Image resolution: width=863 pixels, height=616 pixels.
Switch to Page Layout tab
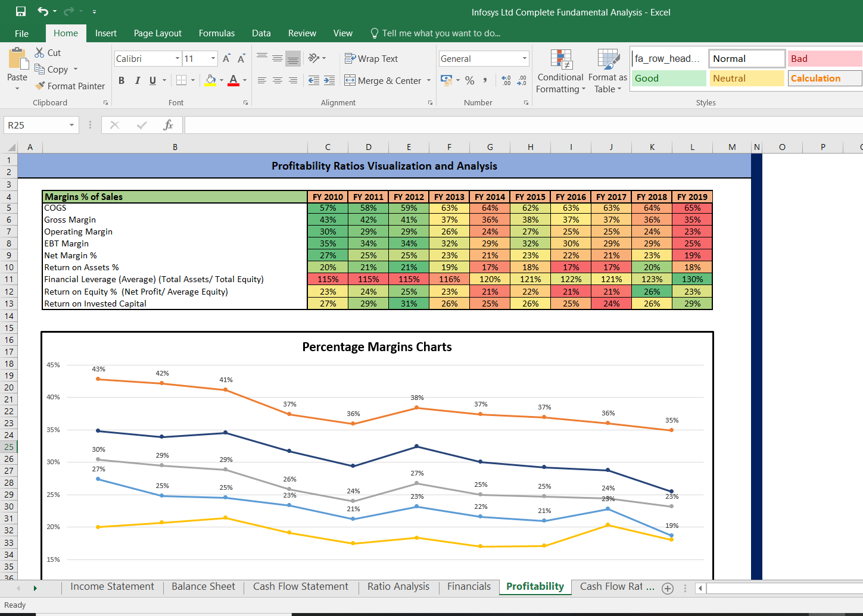[x=158, y=33]
